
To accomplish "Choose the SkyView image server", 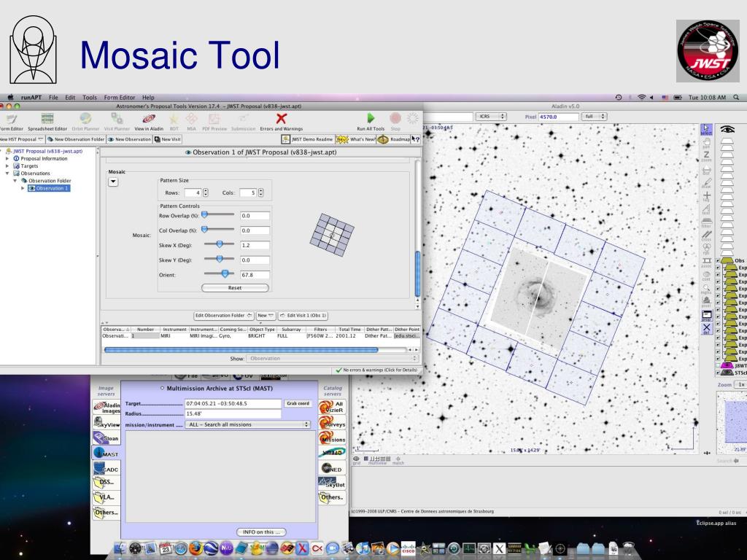I will click(107, 422).
